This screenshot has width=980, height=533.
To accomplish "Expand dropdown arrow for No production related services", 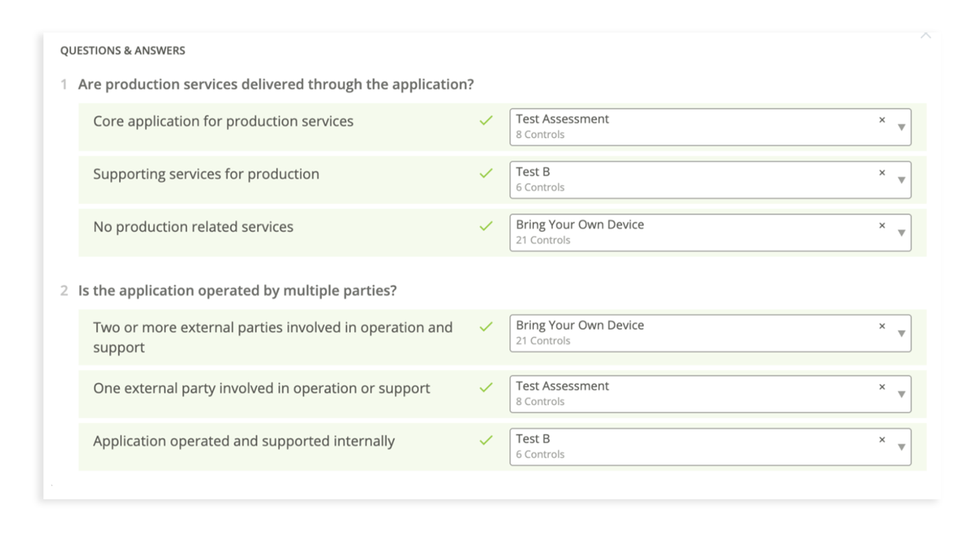I will [x=901, y=233].
